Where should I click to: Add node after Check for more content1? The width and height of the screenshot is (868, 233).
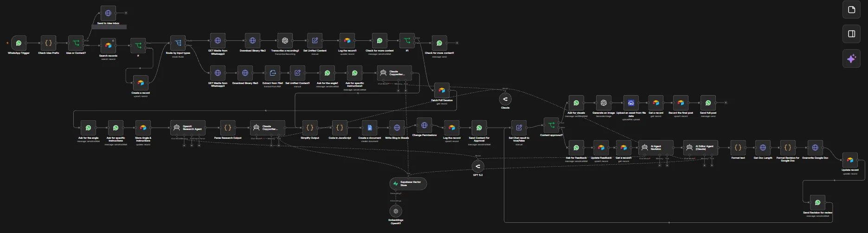pos(457,43)
